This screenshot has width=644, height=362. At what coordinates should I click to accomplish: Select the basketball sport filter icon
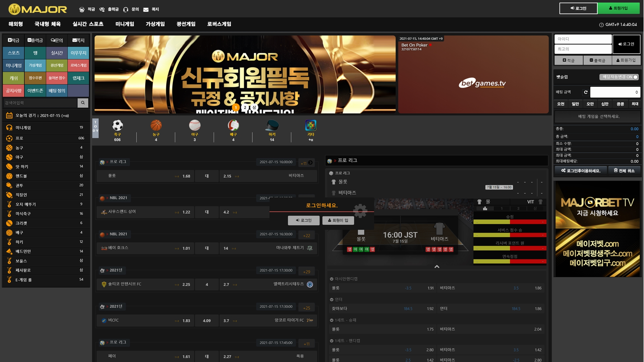[156, 125]
